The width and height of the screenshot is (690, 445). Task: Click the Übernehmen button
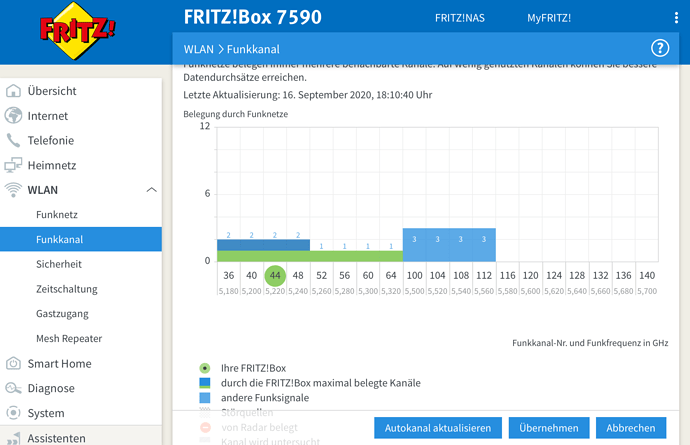point(549,428)
